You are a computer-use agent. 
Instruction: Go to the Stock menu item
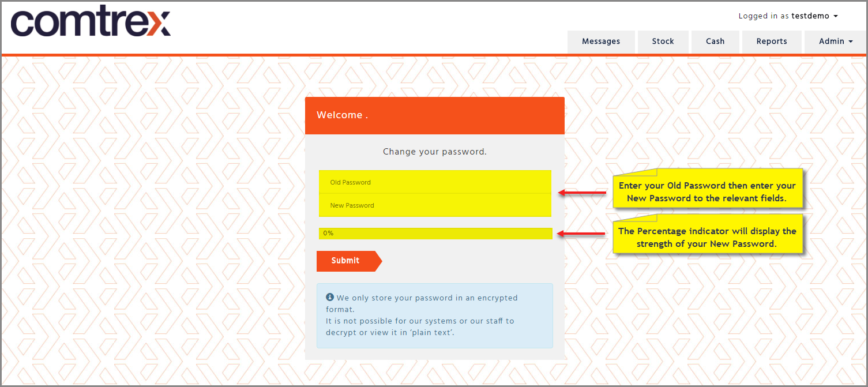coord(663,42)
